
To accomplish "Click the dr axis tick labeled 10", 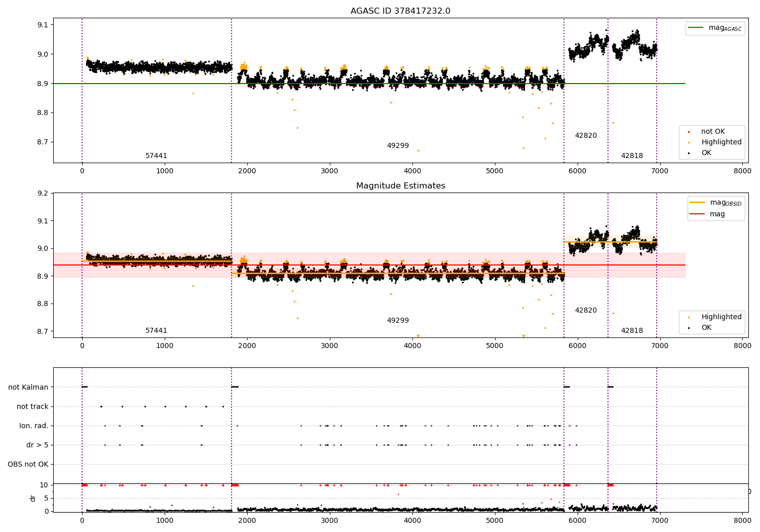I will pos(44,485).
